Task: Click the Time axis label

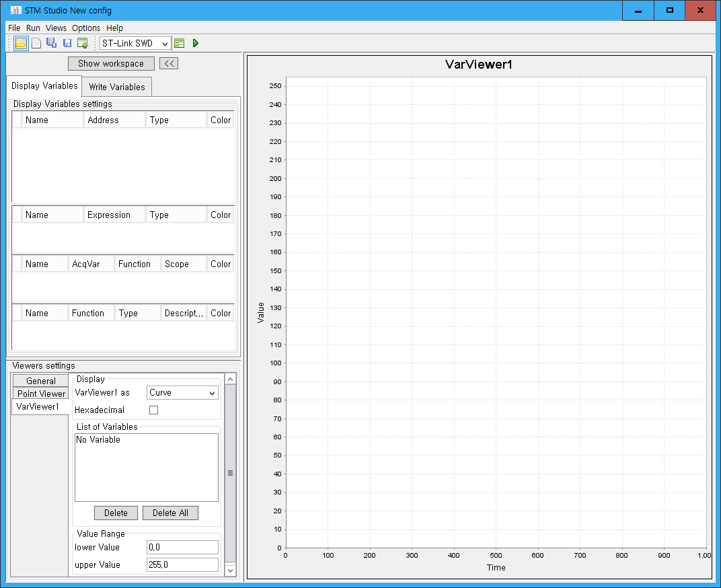Action: pyautogui.click(x=496, y=568)
